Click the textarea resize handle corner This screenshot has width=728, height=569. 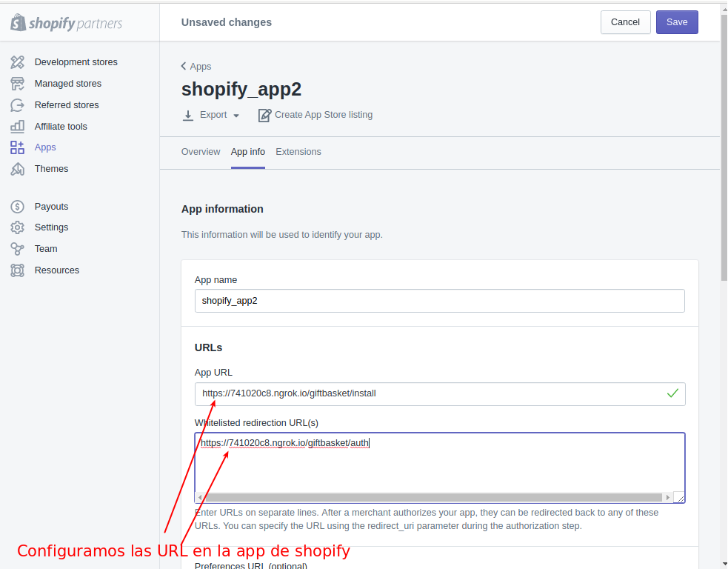[679, 497]
